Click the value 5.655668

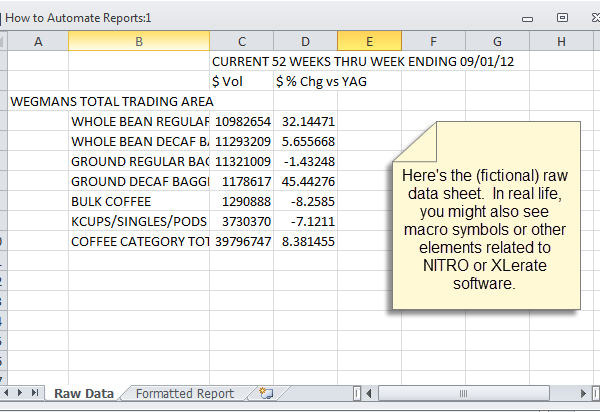[305, 141]
